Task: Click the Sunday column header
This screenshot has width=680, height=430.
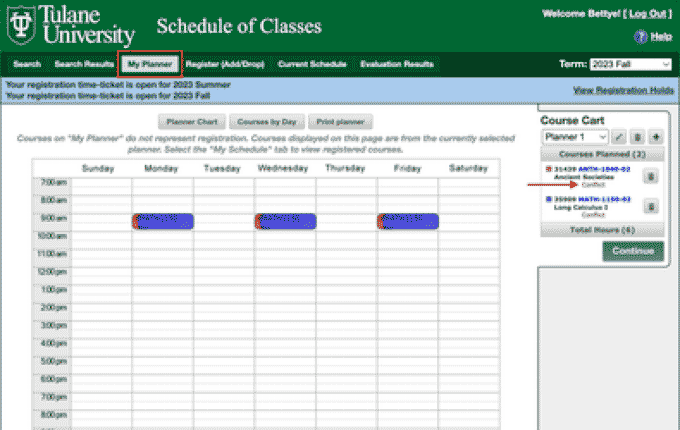Action: tap(98, 168)
